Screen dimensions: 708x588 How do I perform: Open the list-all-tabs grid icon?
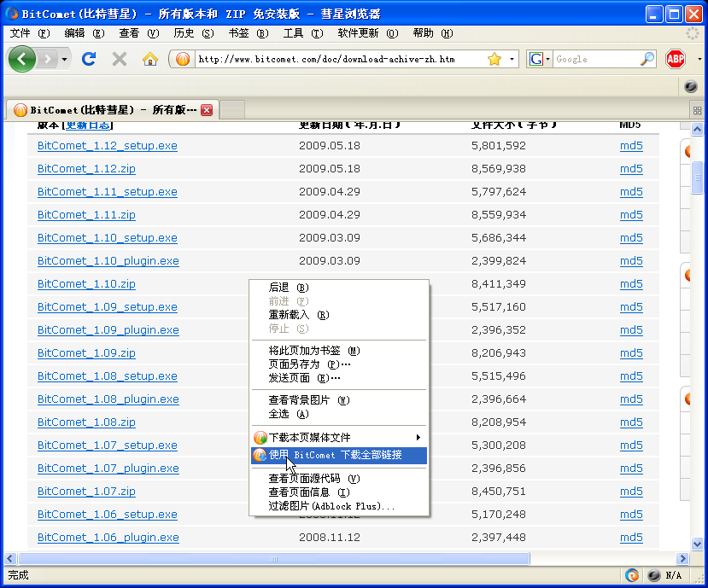pyautogui.click(x=697, y=109)
